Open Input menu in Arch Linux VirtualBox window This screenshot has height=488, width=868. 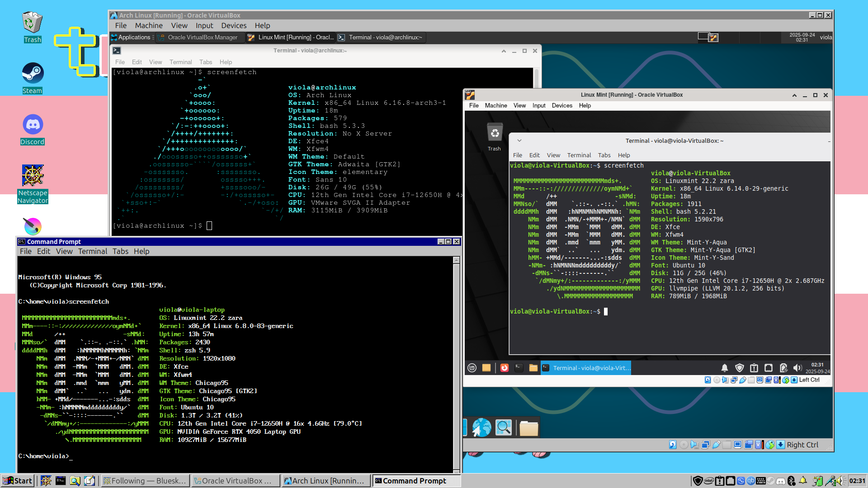tap(204, 25)
